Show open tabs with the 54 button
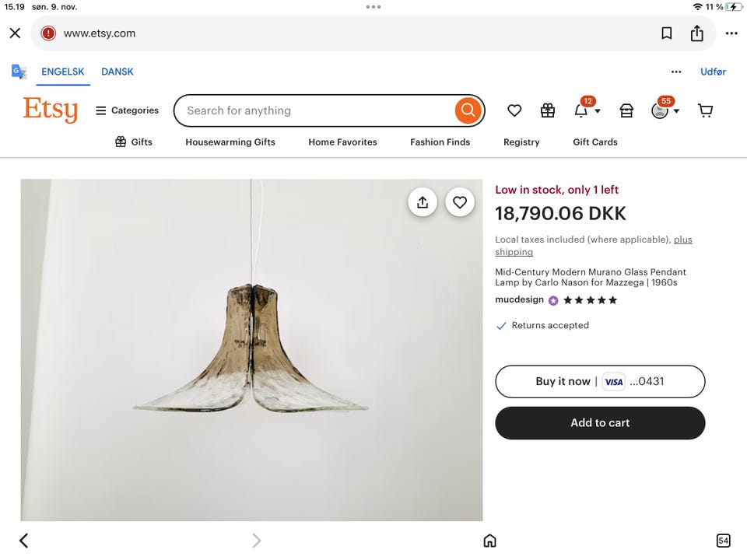 [x=723, y=540]
